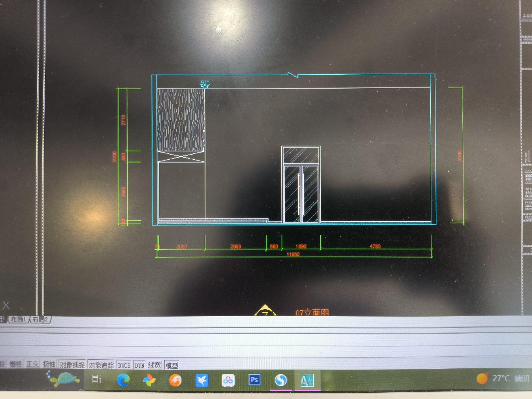The width and height of the screenshot is (532, 399).
Task: Click the AutoCAD taskbar icon
Action: point(307,380)
